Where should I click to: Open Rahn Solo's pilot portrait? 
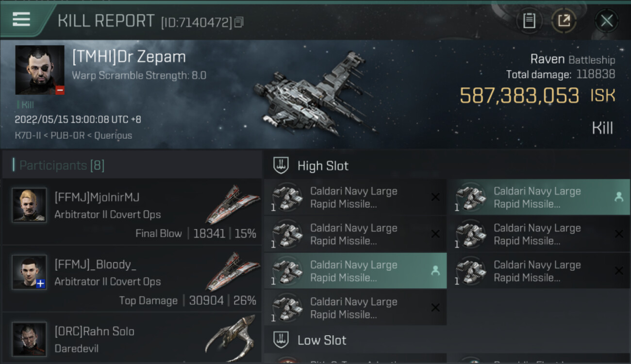[29, 339]
